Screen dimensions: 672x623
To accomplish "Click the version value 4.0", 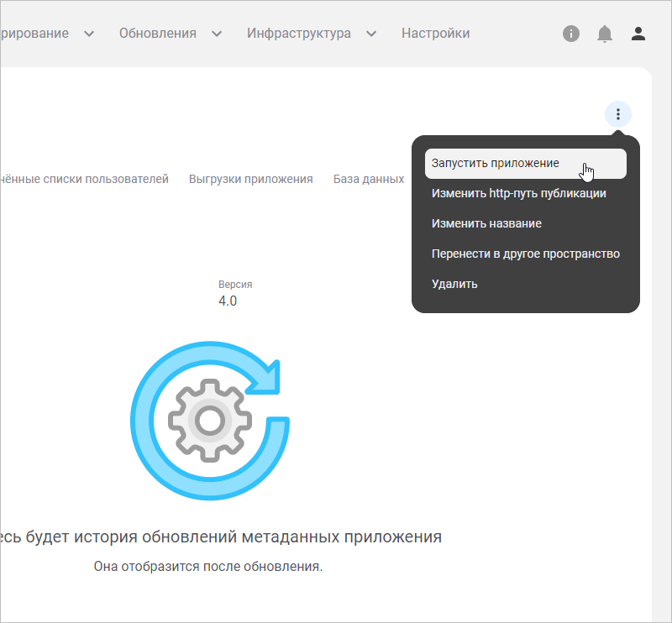I will [228, 301].
